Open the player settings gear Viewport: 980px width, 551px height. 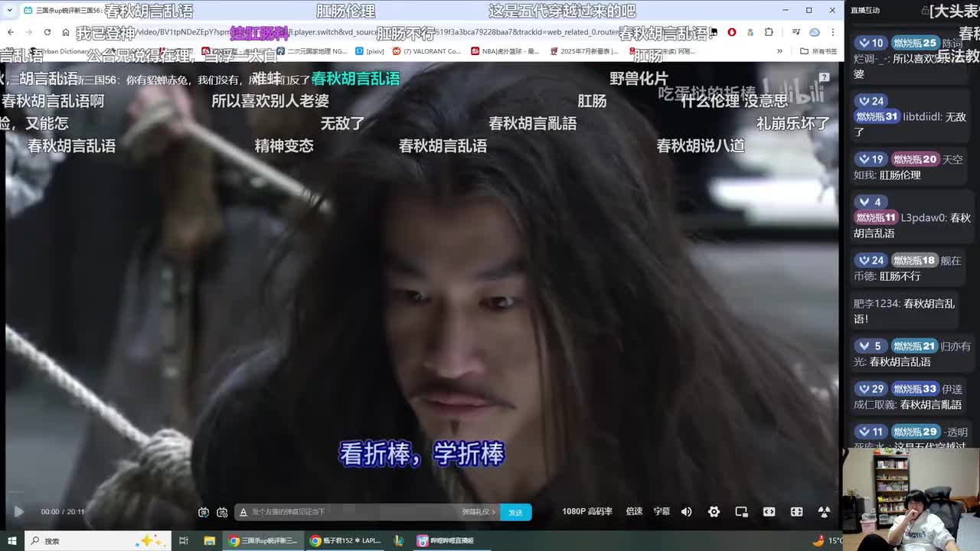(714, 512)
